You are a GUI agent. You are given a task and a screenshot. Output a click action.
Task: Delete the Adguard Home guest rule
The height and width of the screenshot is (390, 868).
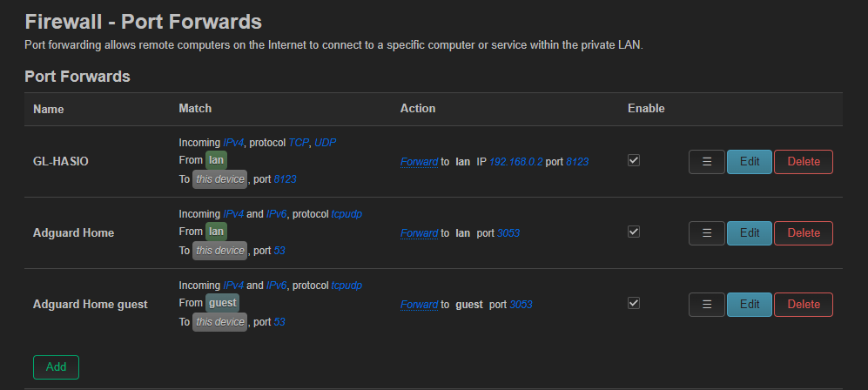(804, 305)
